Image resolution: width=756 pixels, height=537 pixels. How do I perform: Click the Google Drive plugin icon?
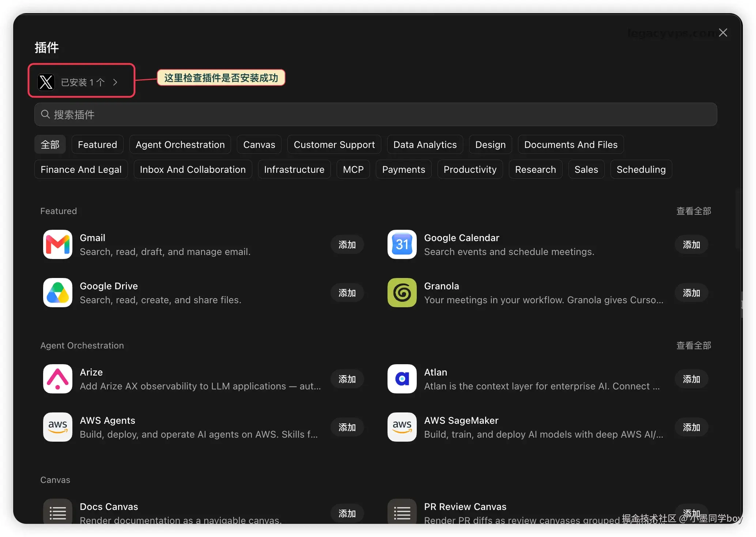pyautogui.click(x=58, y=293)
